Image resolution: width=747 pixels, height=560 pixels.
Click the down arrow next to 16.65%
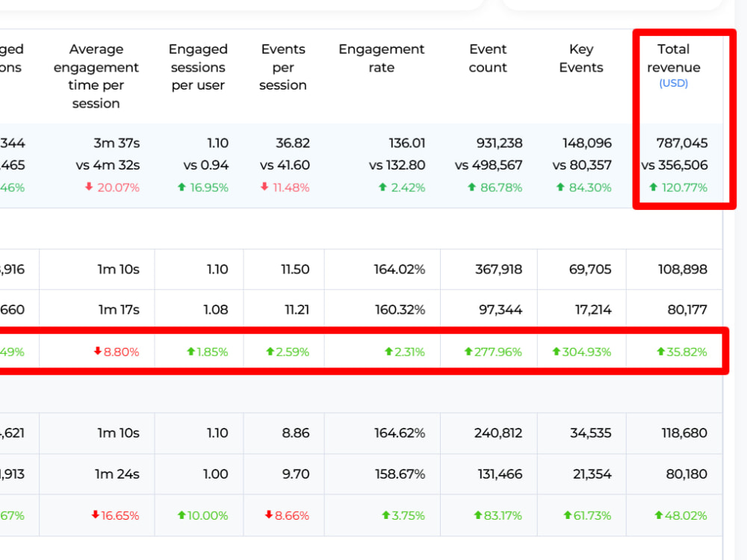96,514
